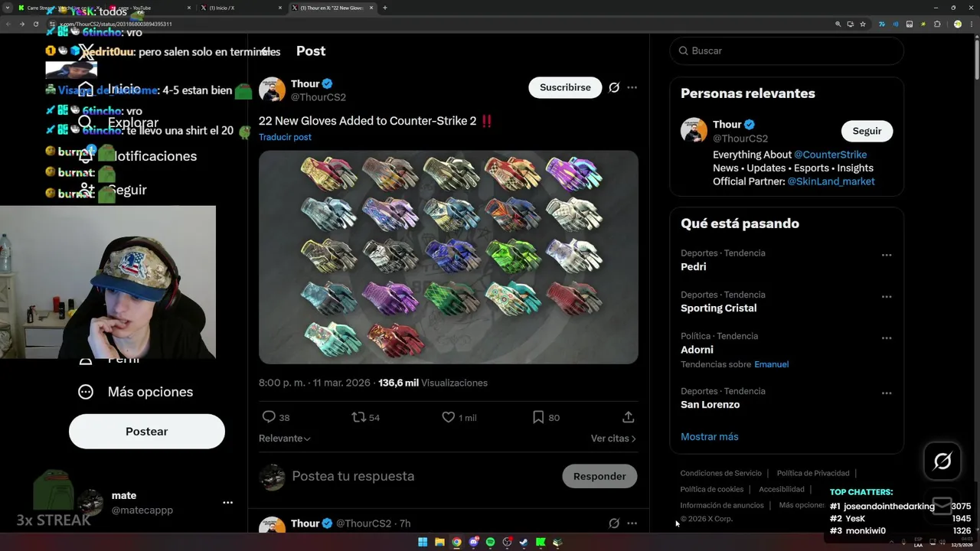The width and height of the screenshot is (980, 551).
Task: Open the Grok floating button at right
Action: tap(942, 461)
